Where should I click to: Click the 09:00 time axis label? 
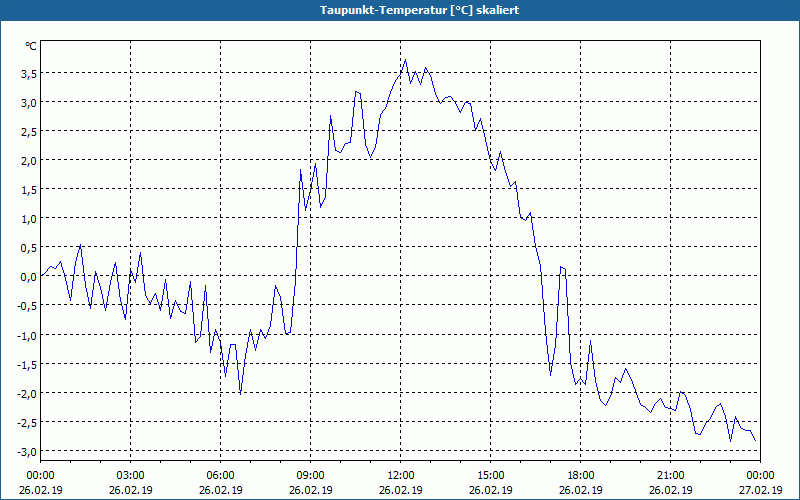pos(311,476)
